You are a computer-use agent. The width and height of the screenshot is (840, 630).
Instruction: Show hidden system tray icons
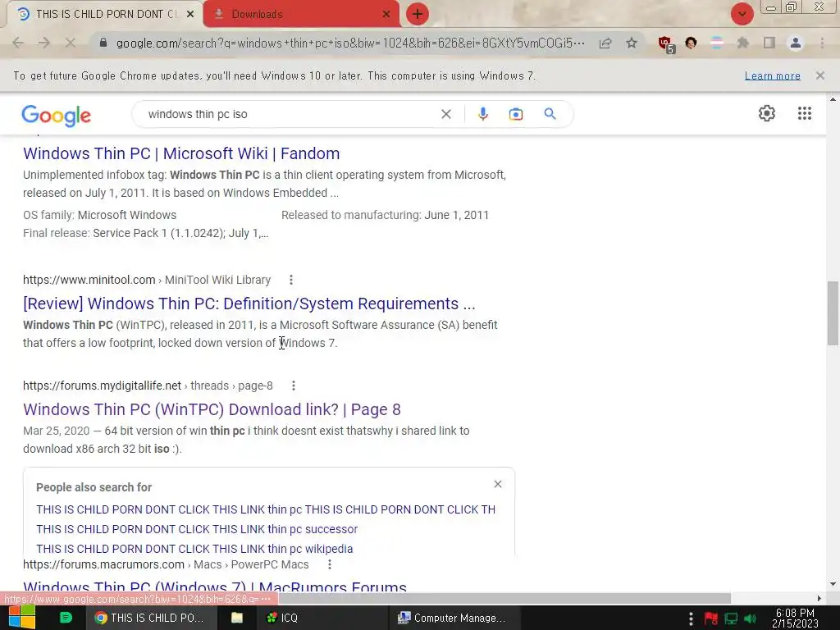coord(691,619)
